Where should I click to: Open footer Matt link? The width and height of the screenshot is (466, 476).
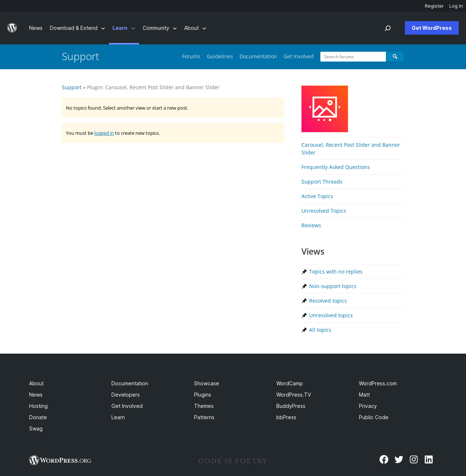tap(364, 395)
